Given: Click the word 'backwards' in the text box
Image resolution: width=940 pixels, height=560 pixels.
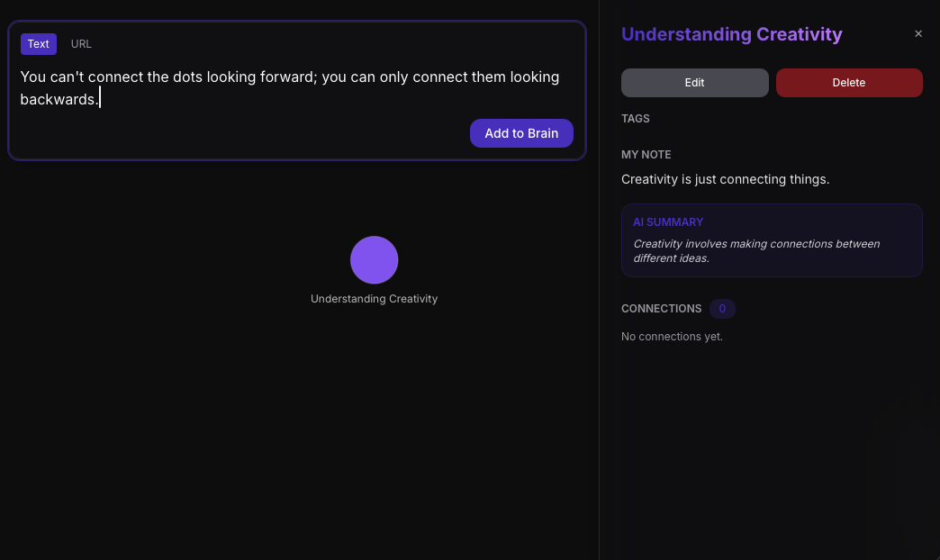Looking at the screenshot, I should pos(58,99).
